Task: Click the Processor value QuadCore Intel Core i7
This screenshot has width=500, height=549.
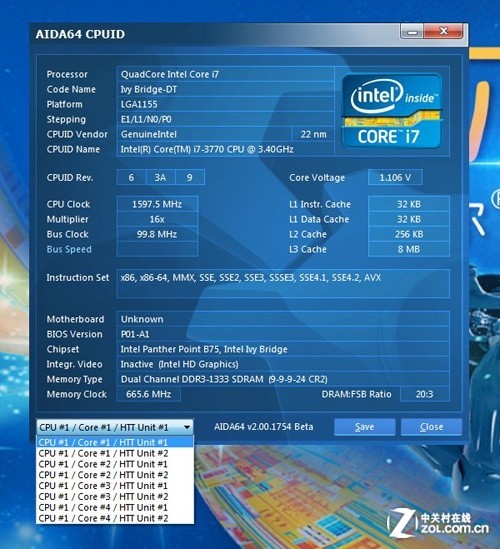Action: tap(226, 74)
